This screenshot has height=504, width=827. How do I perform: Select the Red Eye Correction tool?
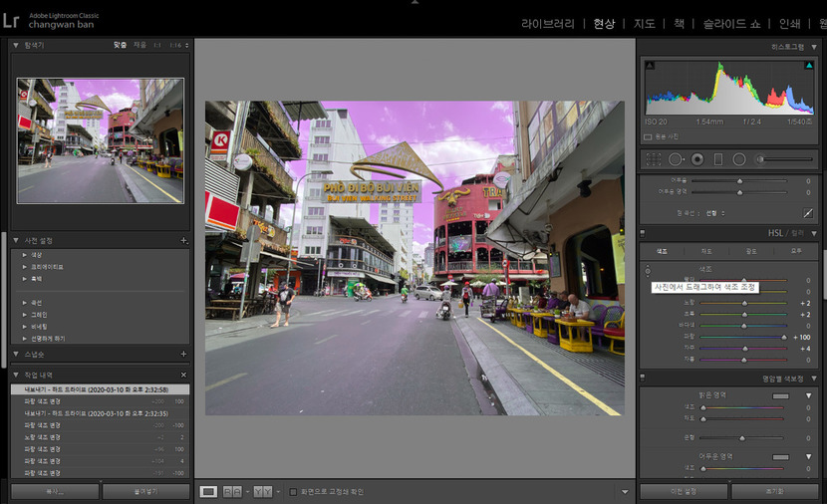coord(697,159)
